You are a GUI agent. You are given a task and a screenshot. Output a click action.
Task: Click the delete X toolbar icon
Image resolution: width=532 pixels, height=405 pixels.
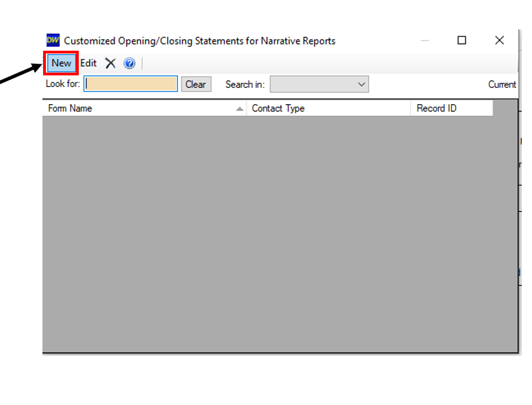click(x=110, y=63)
